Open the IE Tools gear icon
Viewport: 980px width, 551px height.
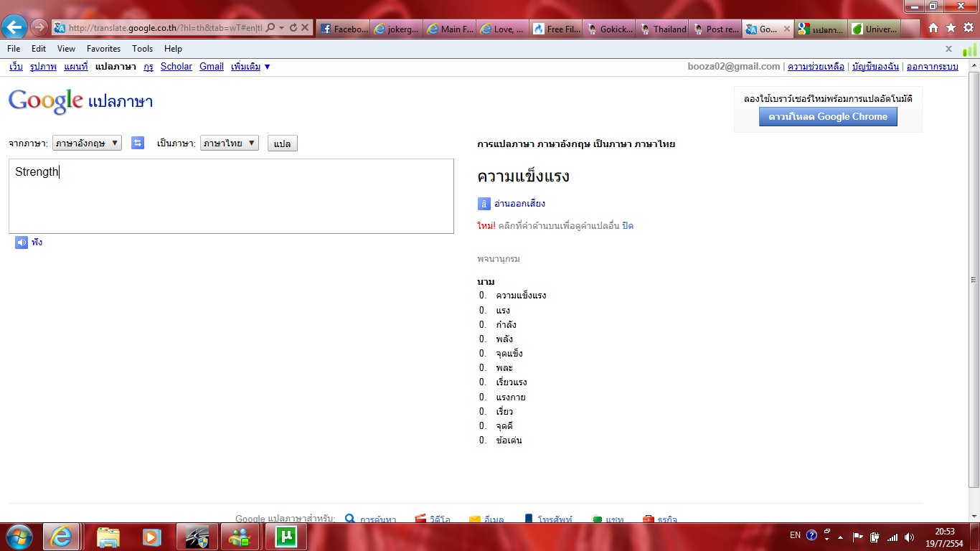tap(968, 28)
